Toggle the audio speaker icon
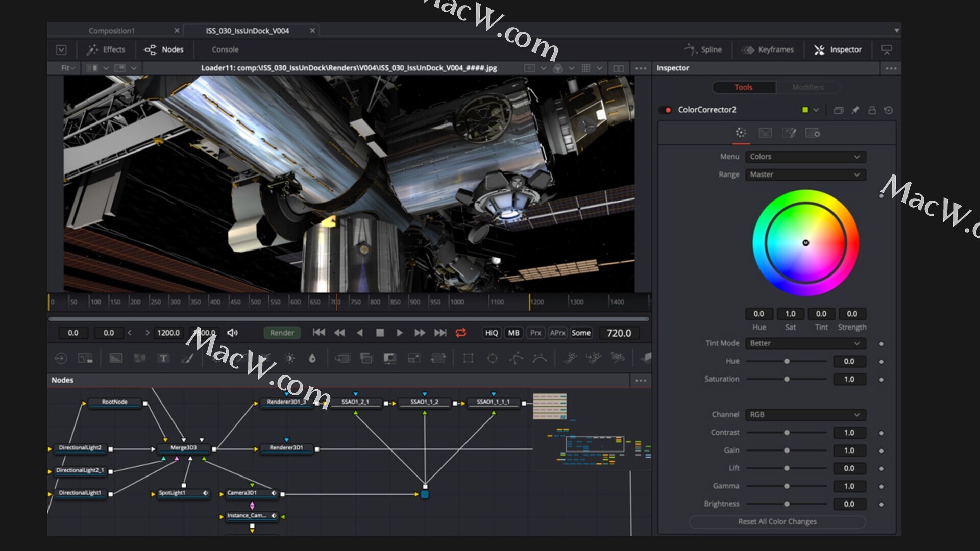980x551 pixels. point(232,333)
